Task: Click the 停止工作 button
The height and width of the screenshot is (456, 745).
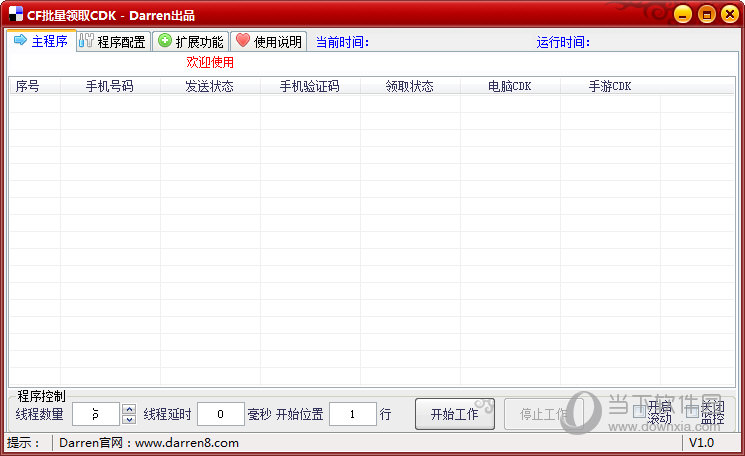Action: (544, 414)
